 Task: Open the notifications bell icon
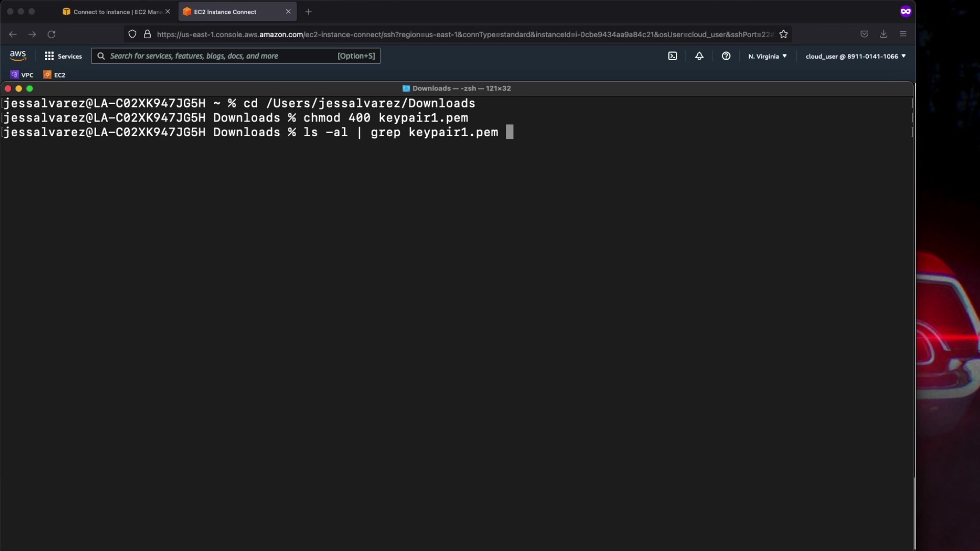point(699,56)
